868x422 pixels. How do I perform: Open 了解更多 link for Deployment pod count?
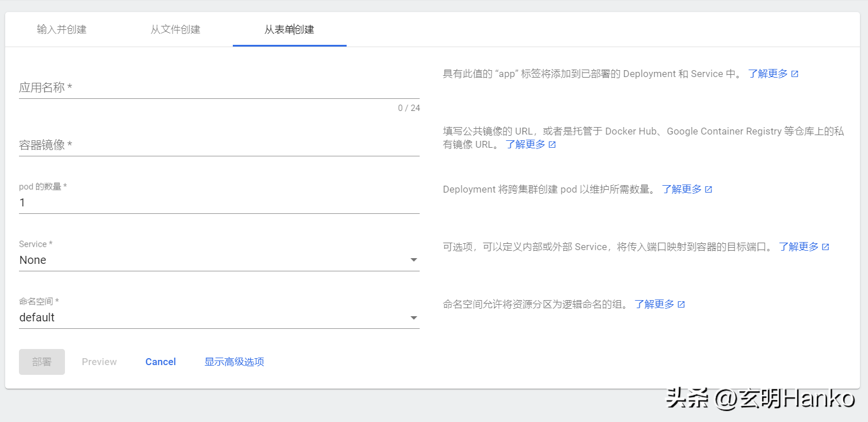point(682,189)
